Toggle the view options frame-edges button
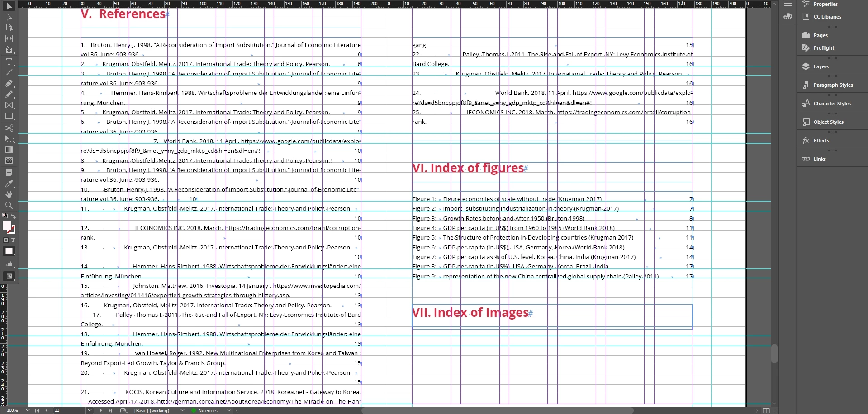 tap(9, 264)
